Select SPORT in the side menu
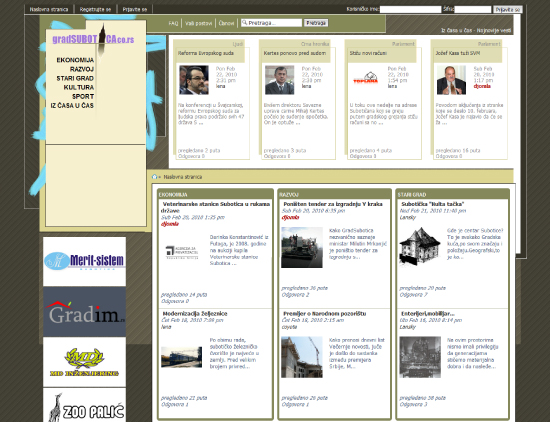Viewport: 550px width, 422px height. (x=83, y=96)
